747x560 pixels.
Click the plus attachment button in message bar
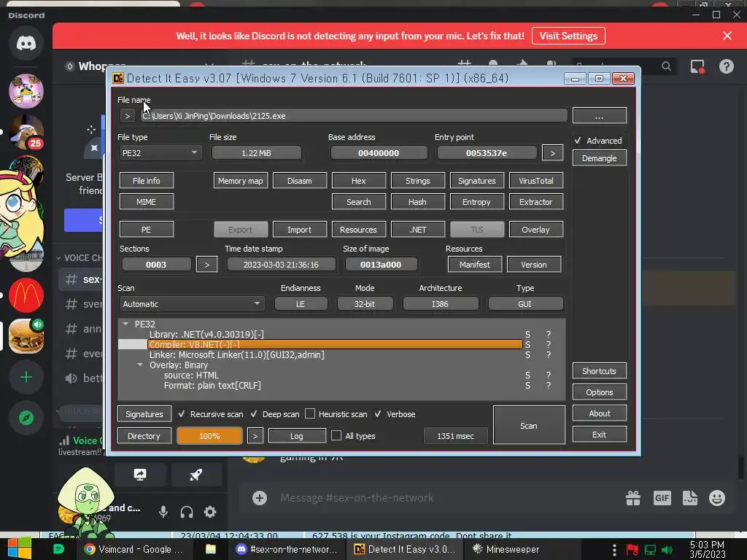point(260,498)
